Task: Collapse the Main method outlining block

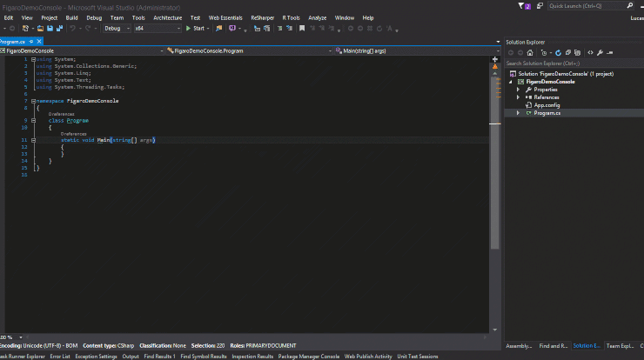Action: pyautogui.click(x=33, y=140)
